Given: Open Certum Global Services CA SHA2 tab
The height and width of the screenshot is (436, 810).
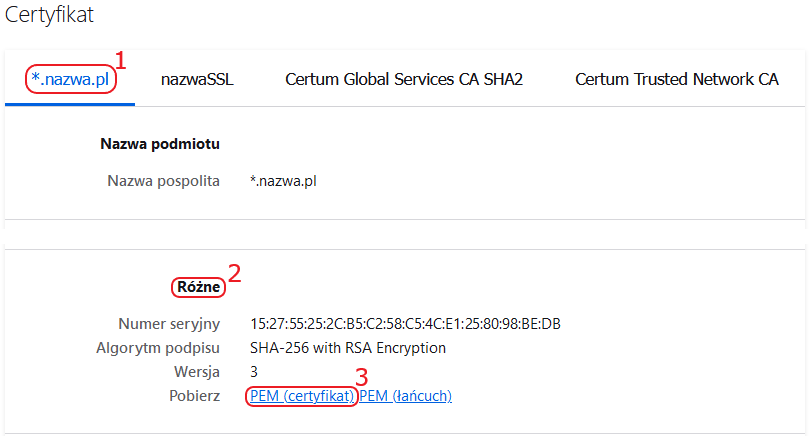Looking at the screenshot, I should [404, 79].
